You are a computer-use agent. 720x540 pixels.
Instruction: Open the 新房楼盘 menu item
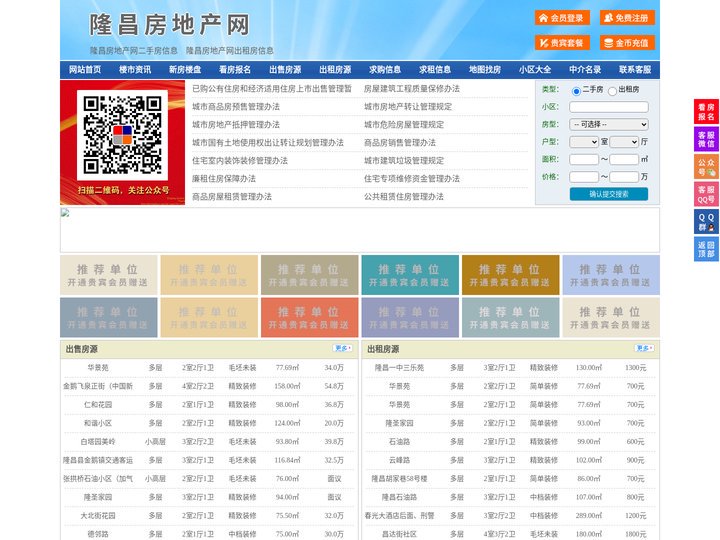pyautogui.click(x=185, y=70)
